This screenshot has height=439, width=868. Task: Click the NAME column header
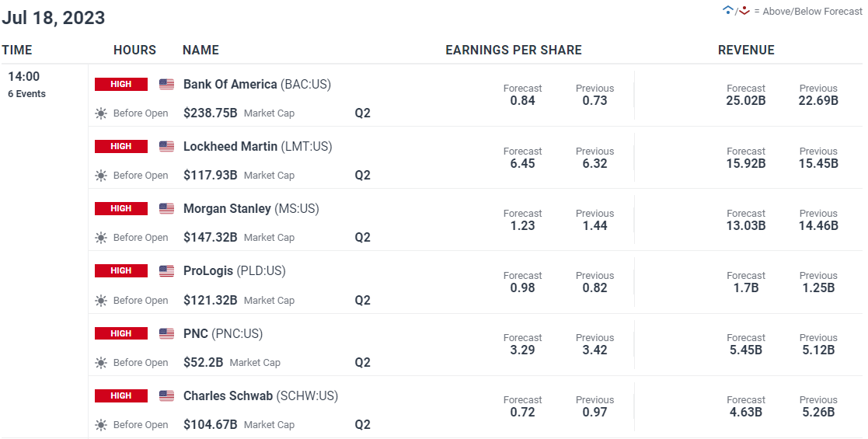[x=201, y=50]
